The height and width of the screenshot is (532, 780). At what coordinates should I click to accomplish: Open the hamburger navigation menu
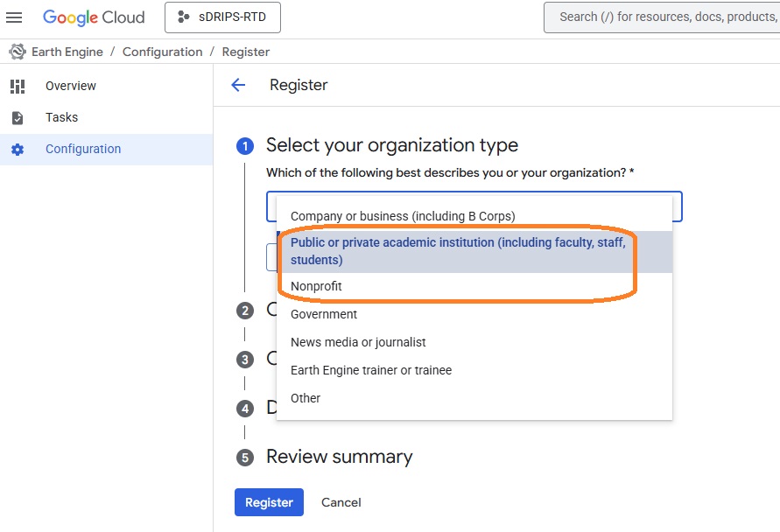(x=14, y=17)
